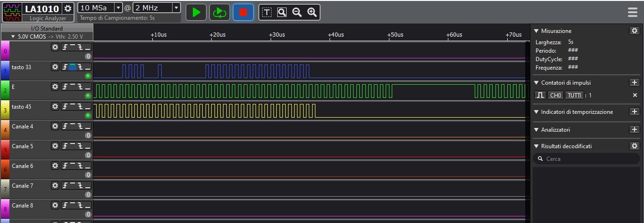
Task: Remove the CH0 pulse counter
Action: pos(635,95)
